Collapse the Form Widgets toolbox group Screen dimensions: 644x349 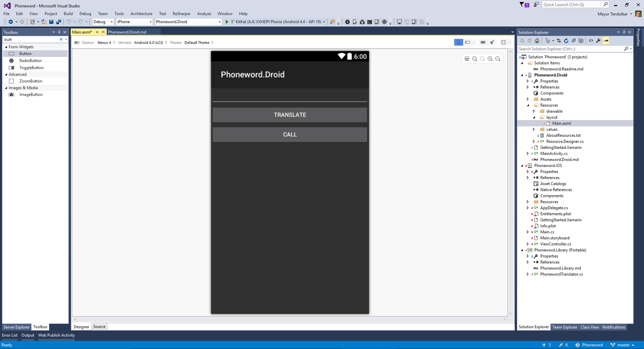6,47
